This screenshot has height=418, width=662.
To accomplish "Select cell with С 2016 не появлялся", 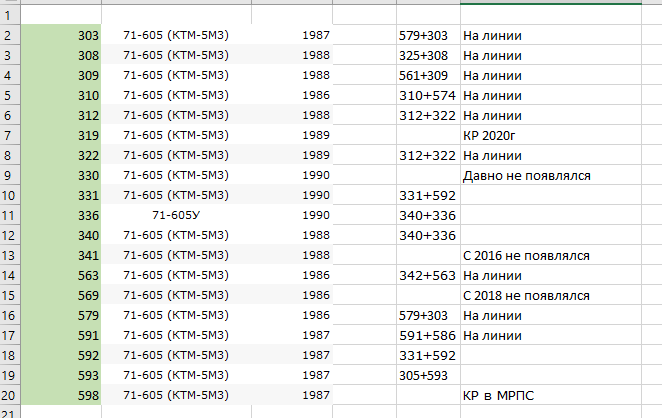I will tap(526, 255).
